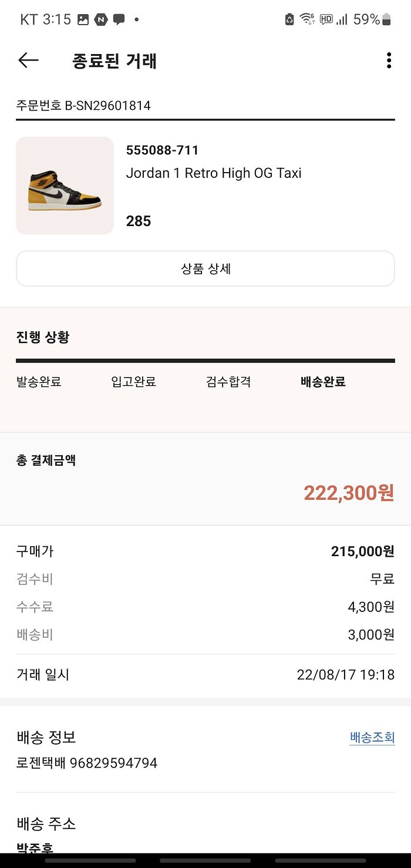
Task: Select the 입고완료 progress step
Action: 133,382
